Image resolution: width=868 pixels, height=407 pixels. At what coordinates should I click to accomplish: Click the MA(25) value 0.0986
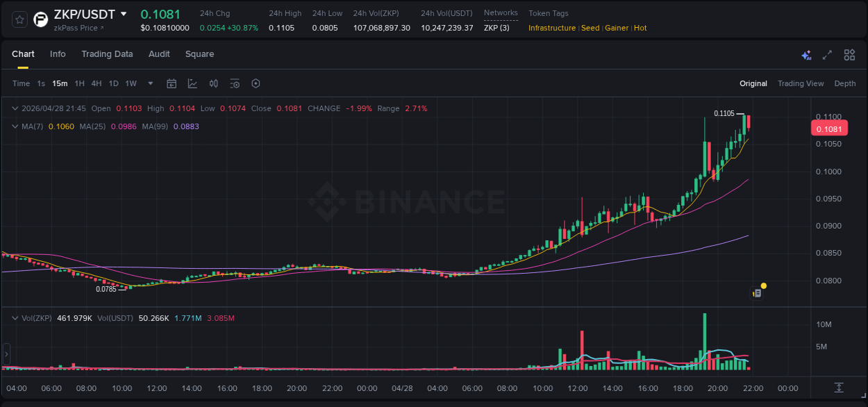[123, 126]
